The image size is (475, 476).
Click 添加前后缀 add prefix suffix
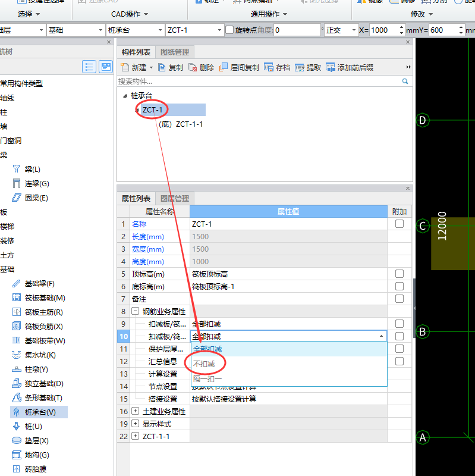pos(350,67)
